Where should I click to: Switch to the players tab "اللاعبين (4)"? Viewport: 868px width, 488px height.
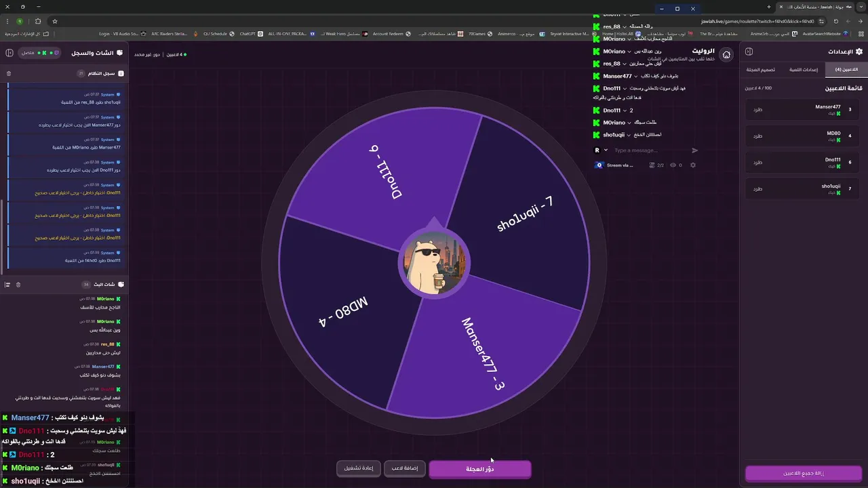pos(846,70)
